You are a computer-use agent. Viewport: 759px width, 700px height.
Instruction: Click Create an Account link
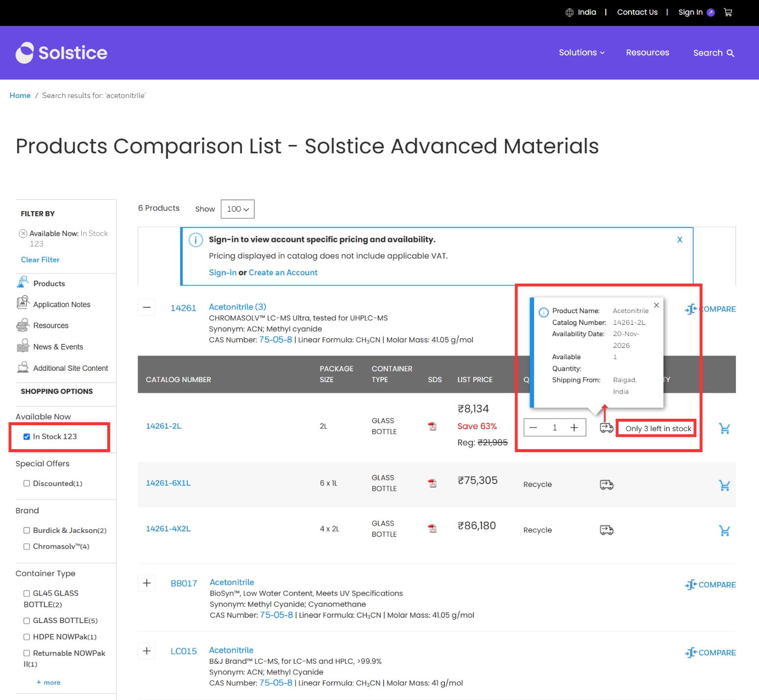pos(283,272)
